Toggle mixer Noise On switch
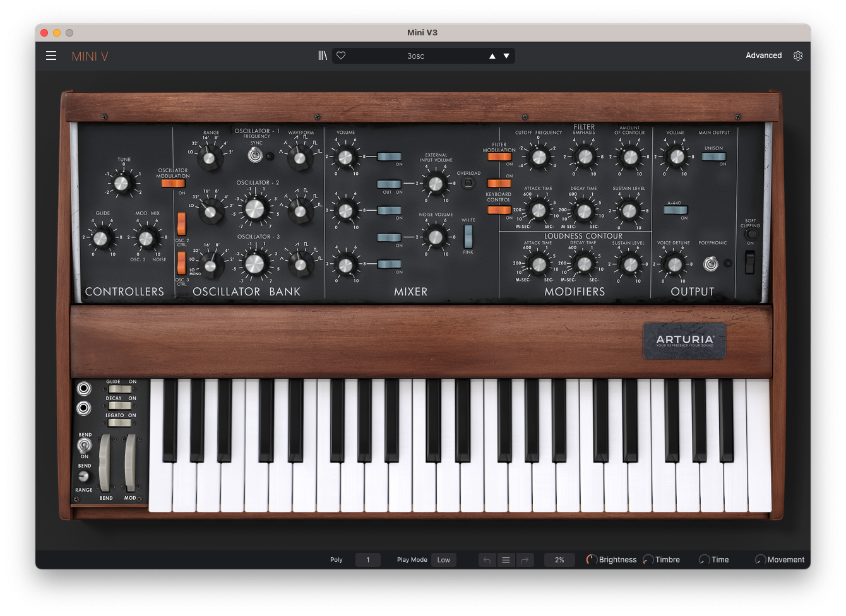This screenshot has width=846, height=616. (389, 237)
